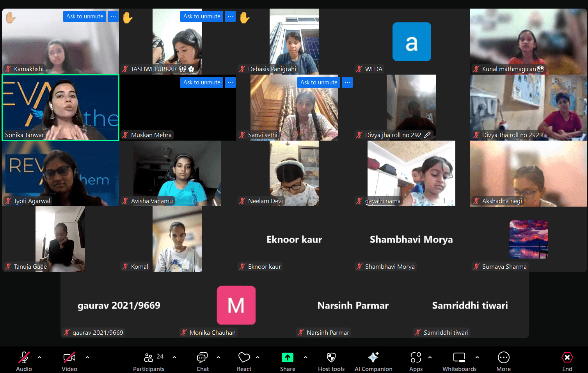Unmute the microphone with the Audio button
This screenshot has width=588, height=373.
(24, 361)
